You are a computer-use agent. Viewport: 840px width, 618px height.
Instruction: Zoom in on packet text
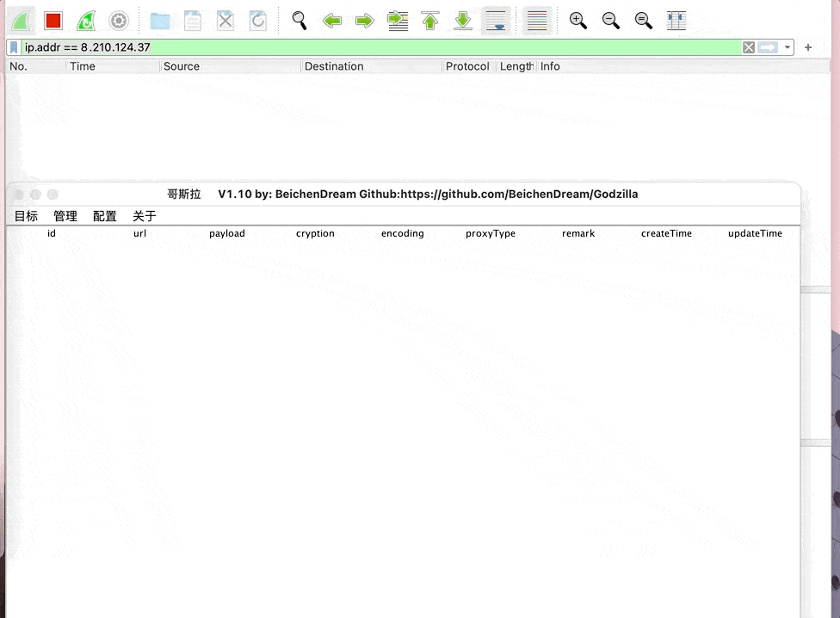(578, 21)
